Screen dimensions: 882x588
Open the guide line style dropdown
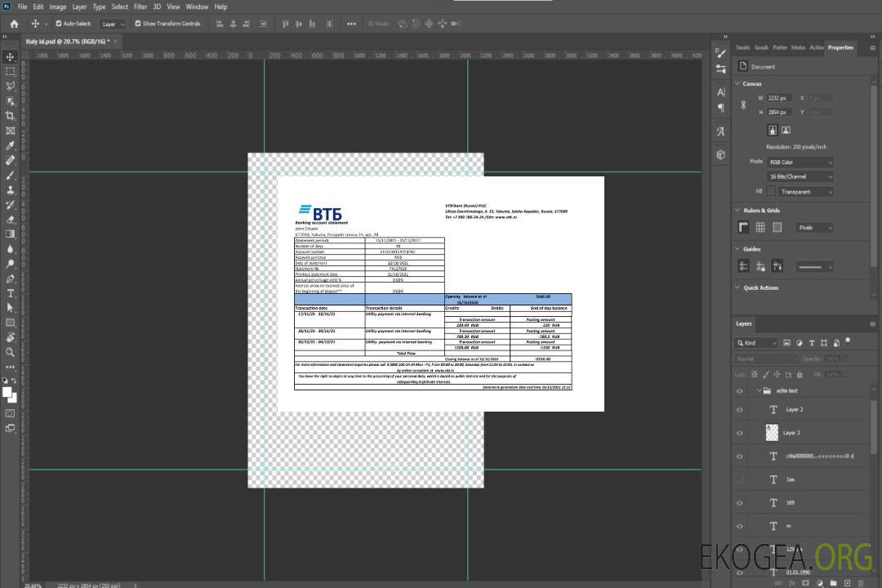[x=815, y=267]
